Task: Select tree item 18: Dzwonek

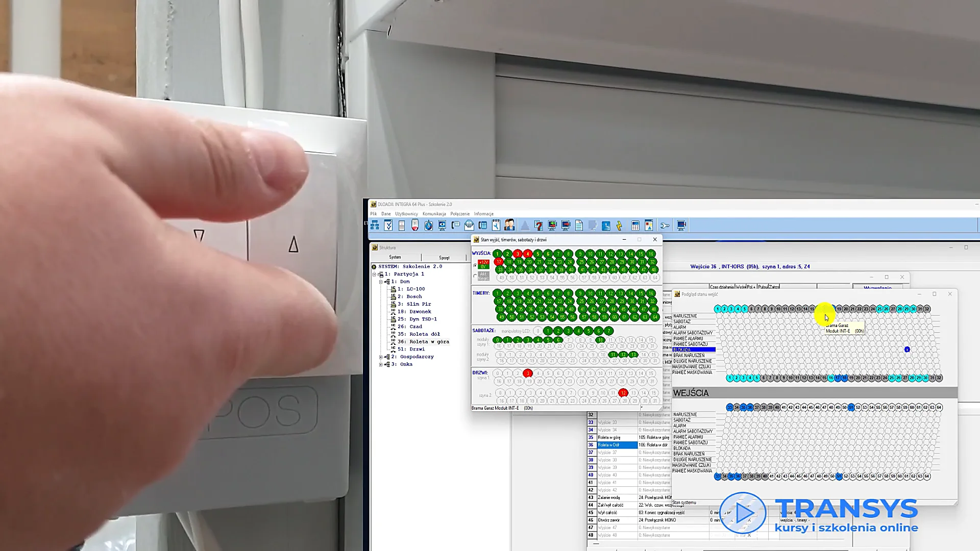Action: 414,312
